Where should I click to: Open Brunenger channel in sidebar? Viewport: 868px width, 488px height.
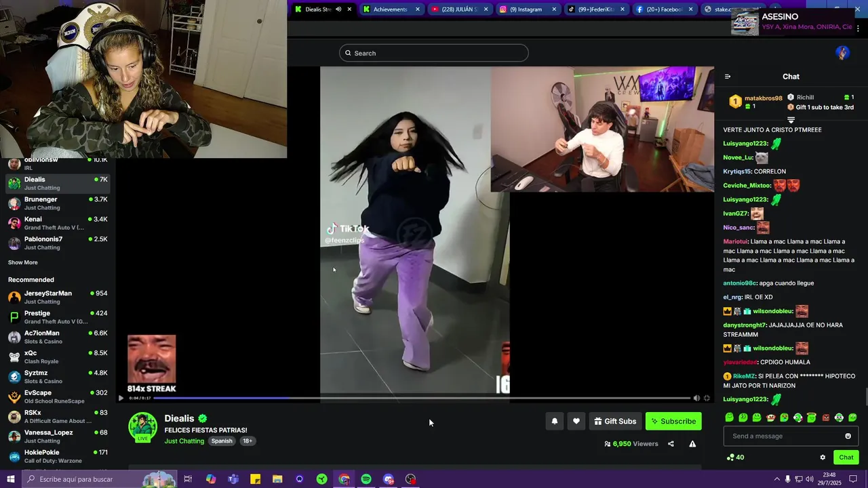[58, 203]
